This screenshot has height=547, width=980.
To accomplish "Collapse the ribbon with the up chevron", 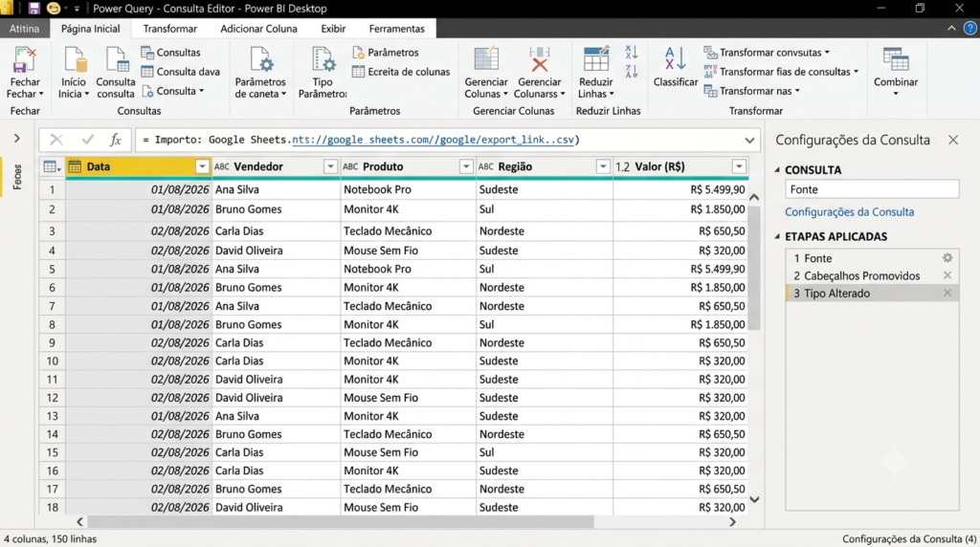I will 951,29.
